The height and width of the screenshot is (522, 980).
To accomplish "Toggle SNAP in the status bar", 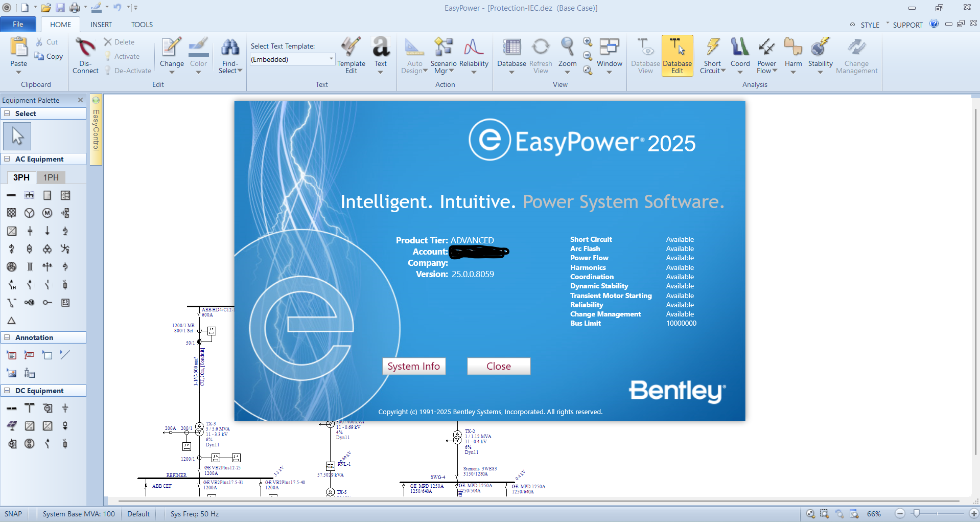I will (13, 514).
